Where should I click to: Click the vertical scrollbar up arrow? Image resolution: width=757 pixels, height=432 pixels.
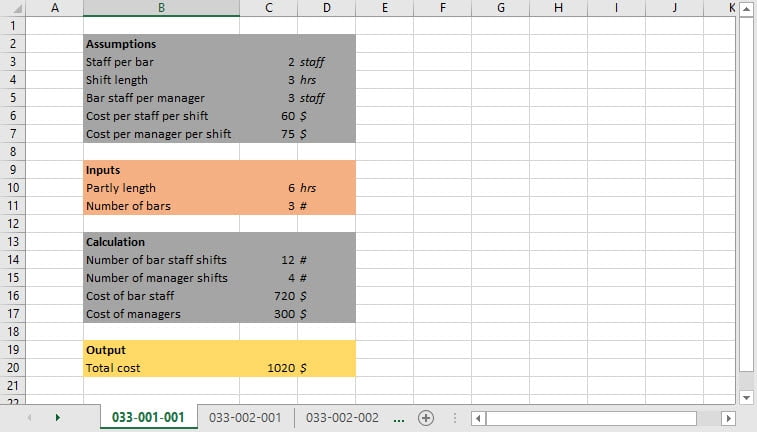746,9
